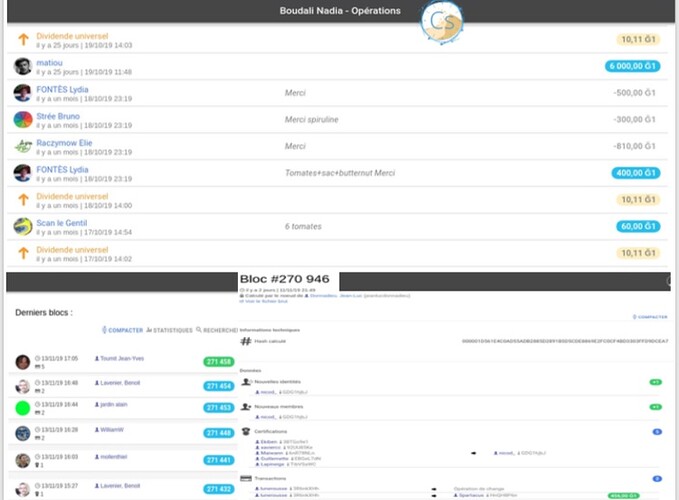Click the avatar beside FONTÈS Lydia's Merci operation
Screen dimensions: 679x500
[x=23, y=93]
